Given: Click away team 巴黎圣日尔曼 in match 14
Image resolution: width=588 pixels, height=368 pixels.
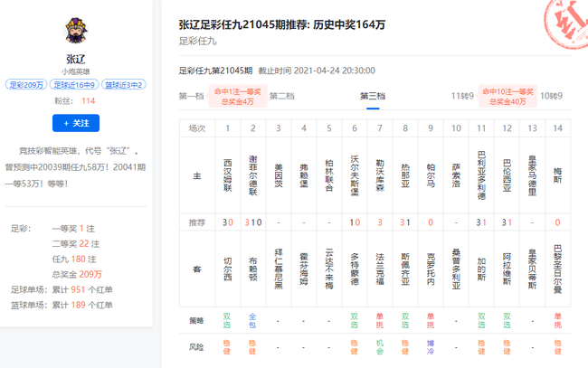Looking at the screenshot, I should click(x=557, y=269).
